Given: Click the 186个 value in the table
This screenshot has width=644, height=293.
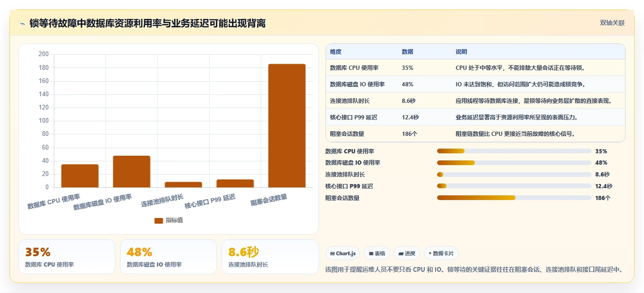Looking at the screenshot, I should (x=410, y=134).
